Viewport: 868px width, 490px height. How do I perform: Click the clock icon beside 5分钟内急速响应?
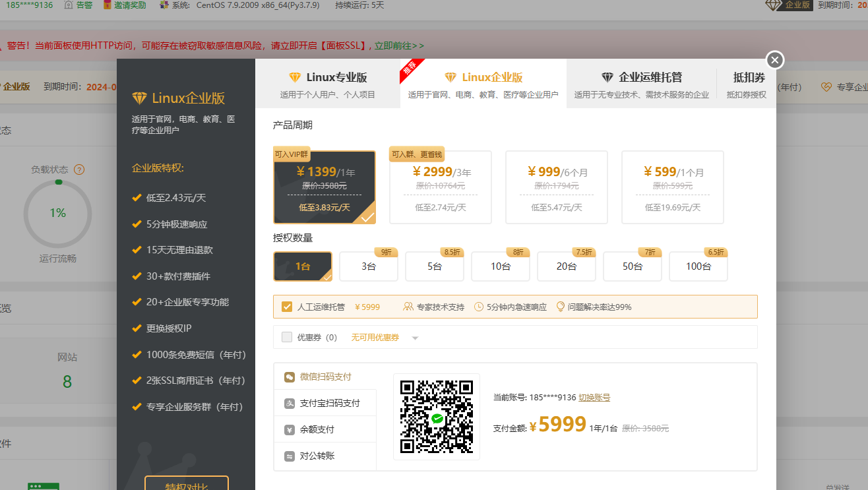(x=479, y=307)
